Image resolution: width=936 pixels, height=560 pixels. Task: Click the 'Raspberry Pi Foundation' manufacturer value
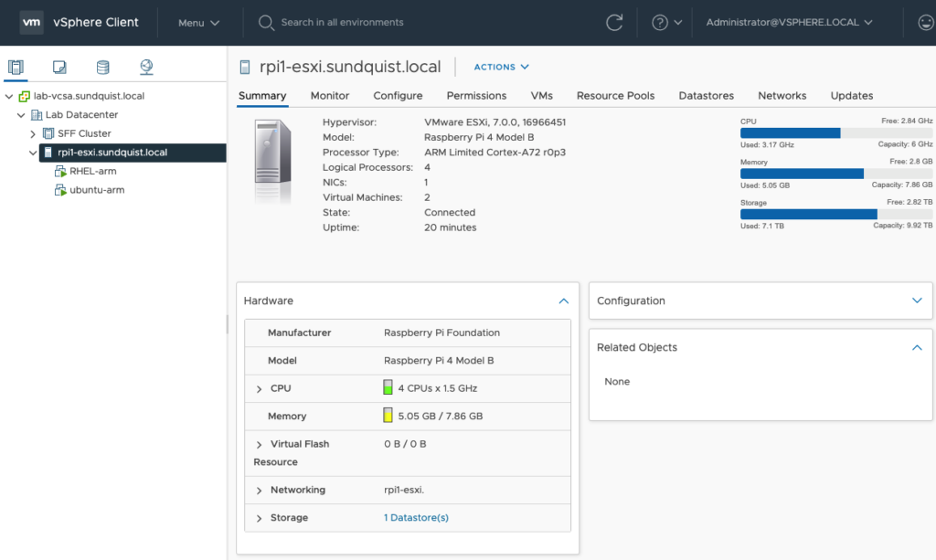coord(441,333)
